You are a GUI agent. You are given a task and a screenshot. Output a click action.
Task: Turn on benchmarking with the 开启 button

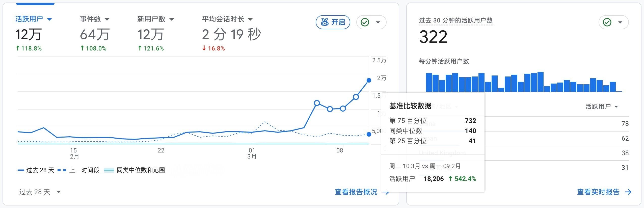pos(333,22)
